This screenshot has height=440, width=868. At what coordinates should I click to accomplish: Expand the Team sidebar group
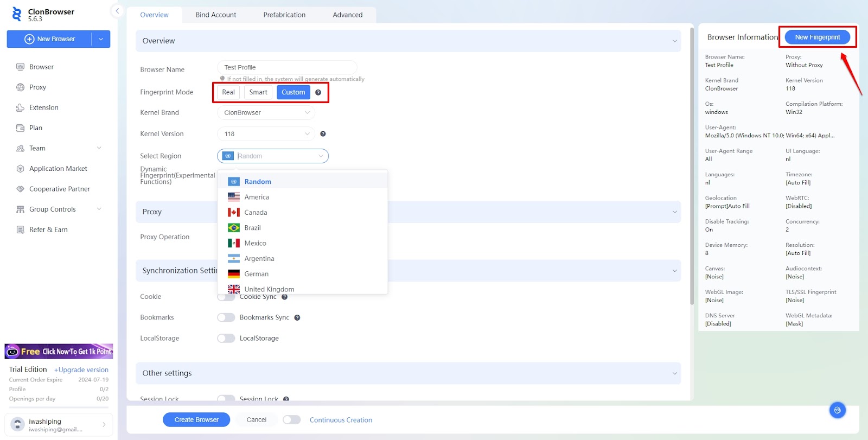click(59, 148)
